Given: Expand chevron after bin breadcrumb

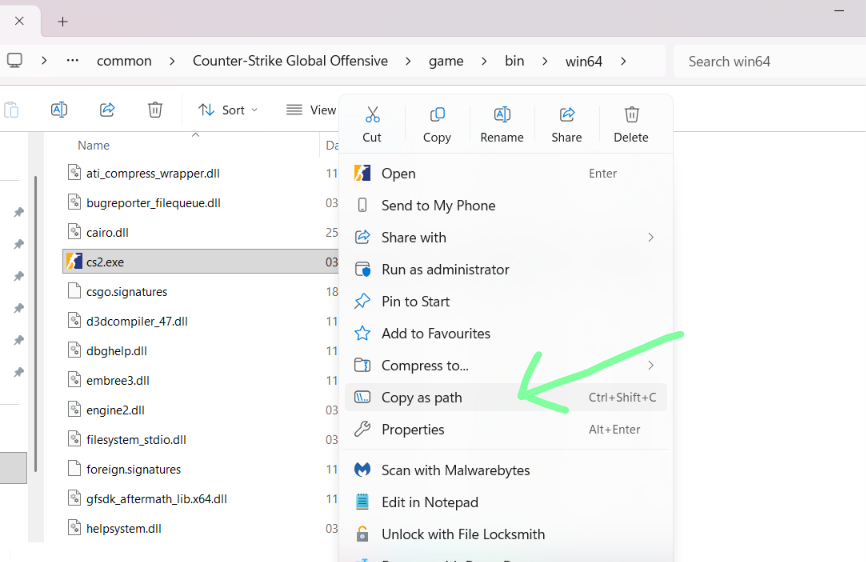Looking at the screenshot, I should [x=545, y=61].
